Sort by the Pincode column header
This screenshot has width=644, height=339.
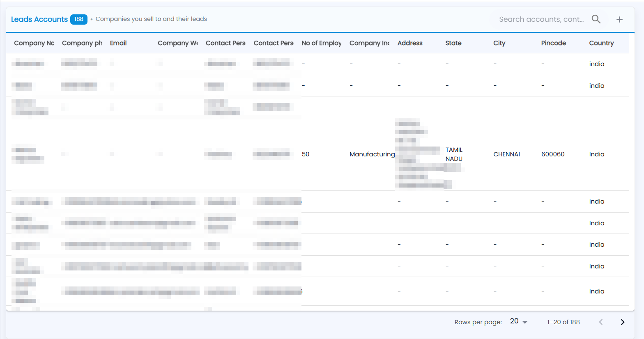click(554, 43)
